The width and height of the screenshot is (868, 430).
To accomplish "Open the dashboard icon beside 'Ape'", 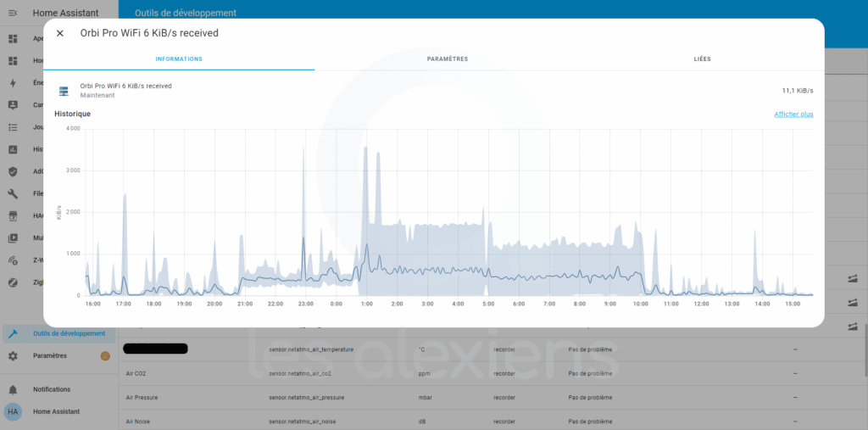I will [14, 38].
